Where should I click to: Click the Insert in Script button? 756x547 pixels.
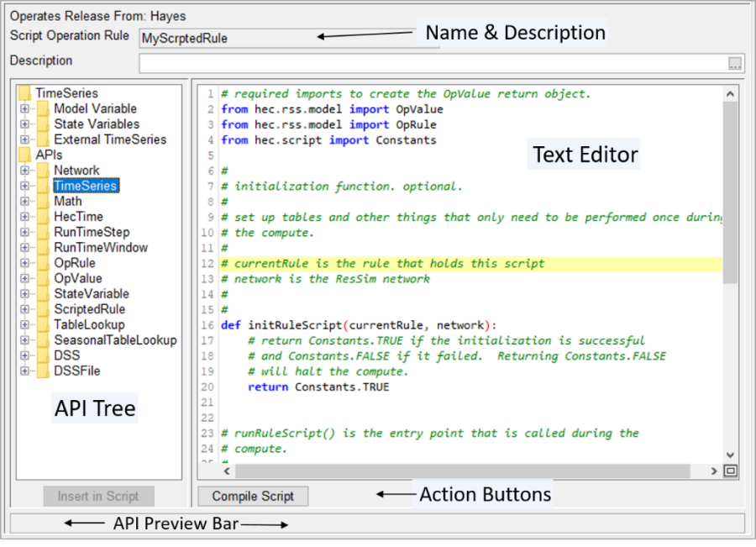click(98, 497)
